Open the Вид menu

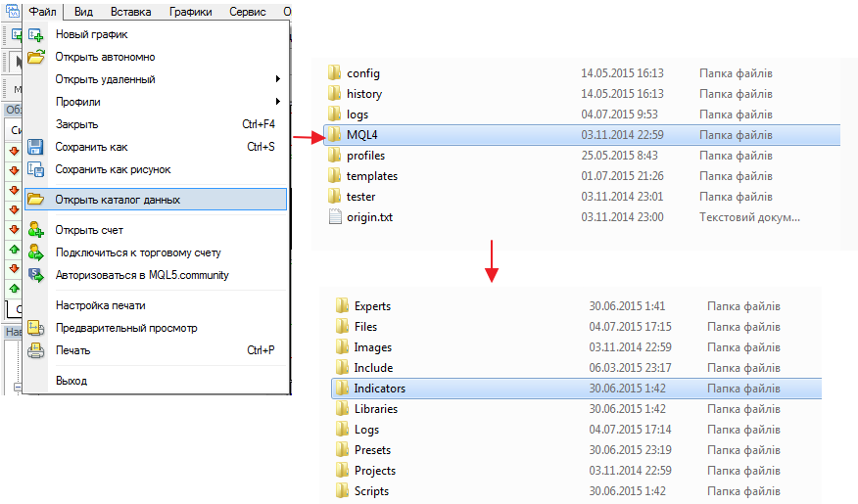[x=83, y=12]
